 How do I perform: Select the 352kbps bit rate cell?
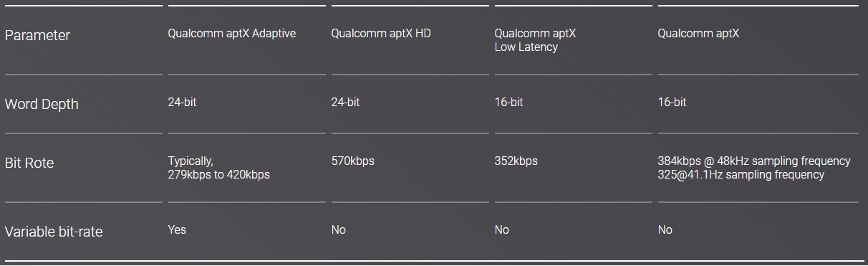pos(516,161)
